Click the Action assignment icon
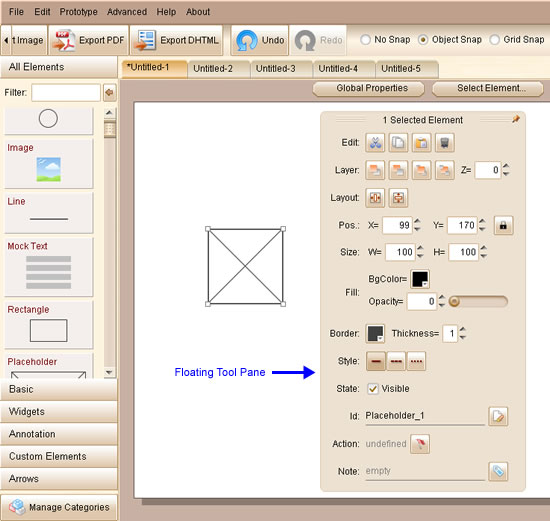 (x=420, y=444)
